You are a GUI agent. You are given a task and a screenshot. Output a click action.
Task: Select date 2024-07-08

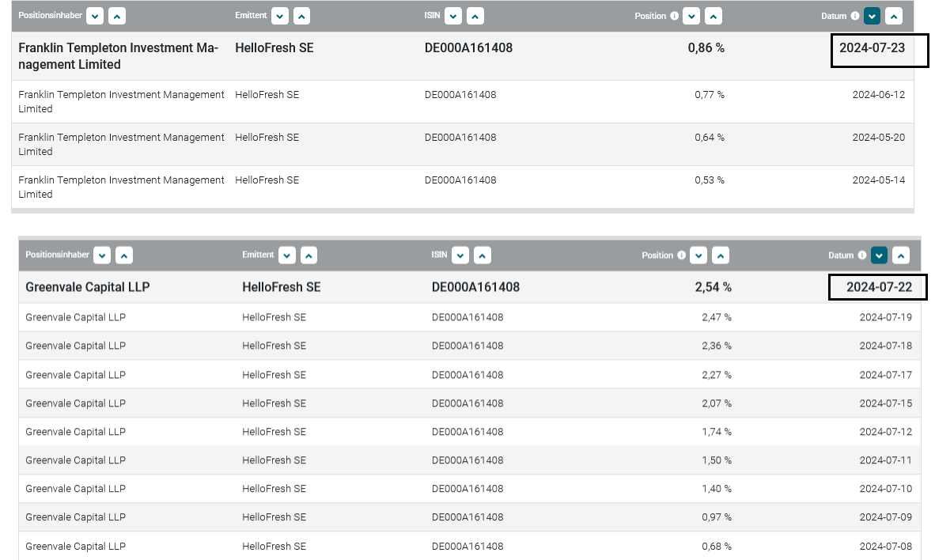coord(885,547)
